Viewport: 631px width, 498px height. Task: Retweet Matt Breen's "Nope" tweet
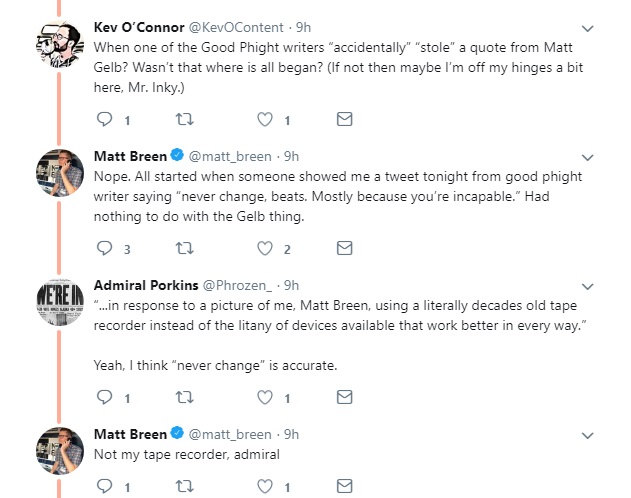tap(184, 248)
